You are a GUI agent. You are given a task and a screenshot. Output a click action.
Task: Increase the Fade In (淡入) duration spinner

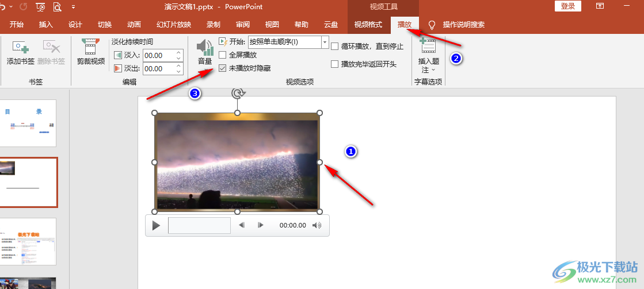tap(178, 53)
